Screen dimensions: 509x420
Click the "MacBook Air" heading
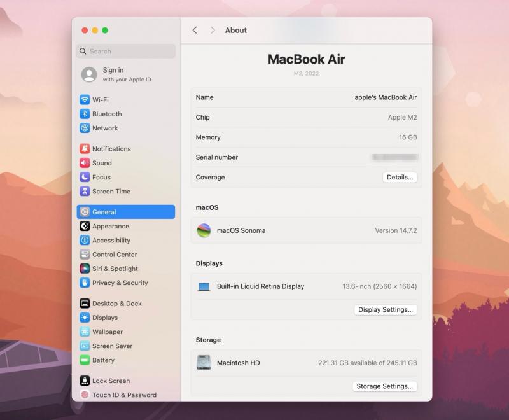tap(307, 59)
